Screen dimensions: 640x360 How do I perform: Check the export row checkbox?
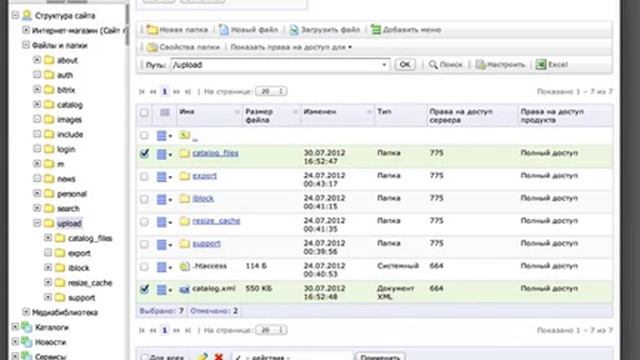144,176
